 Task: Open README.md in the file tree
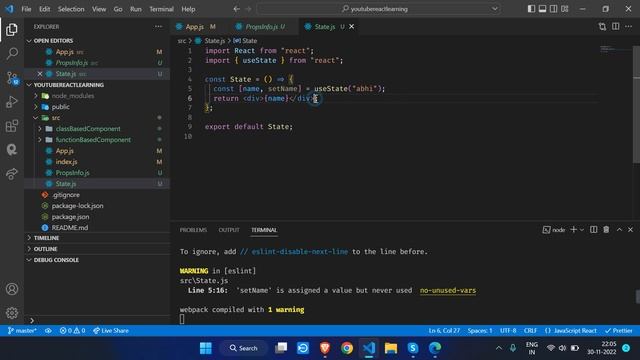click(69, 228)
